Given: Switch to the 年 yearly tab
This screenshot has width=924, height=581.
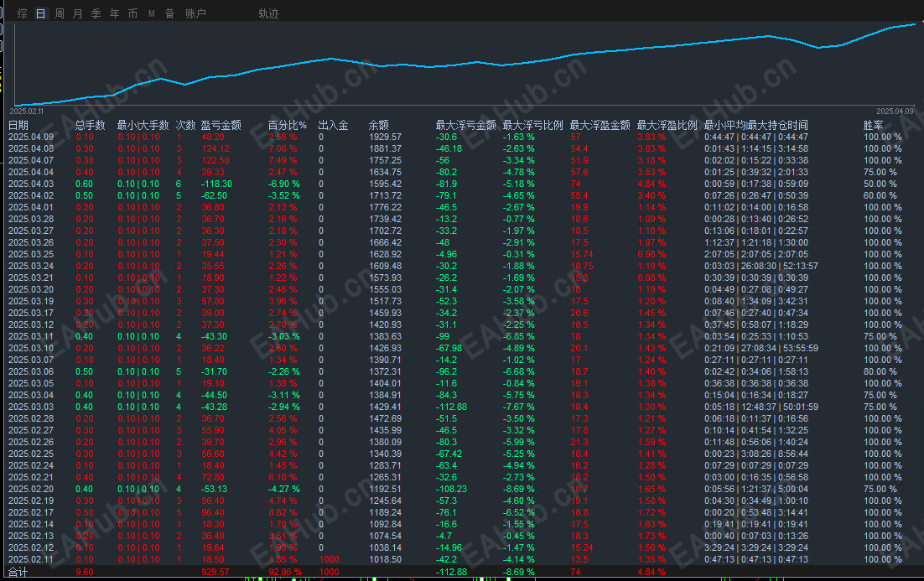Looking at the screenshot, I should [114, 13].
